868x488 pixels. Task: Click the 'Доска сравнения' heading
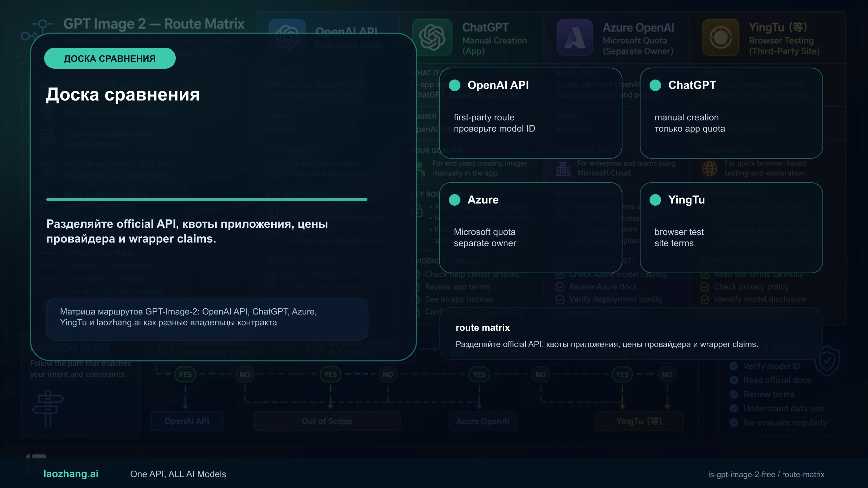(123, 95)
